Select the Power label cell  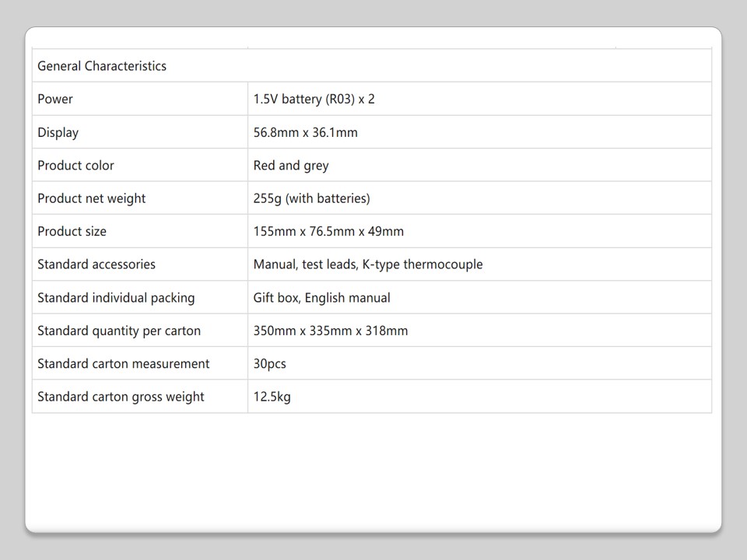point(55,100)
